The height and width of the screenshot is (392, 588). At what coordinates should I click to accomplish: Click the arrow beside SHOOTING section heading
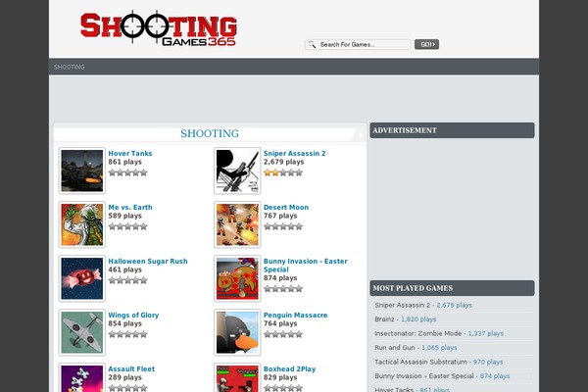tap(360, 135)
